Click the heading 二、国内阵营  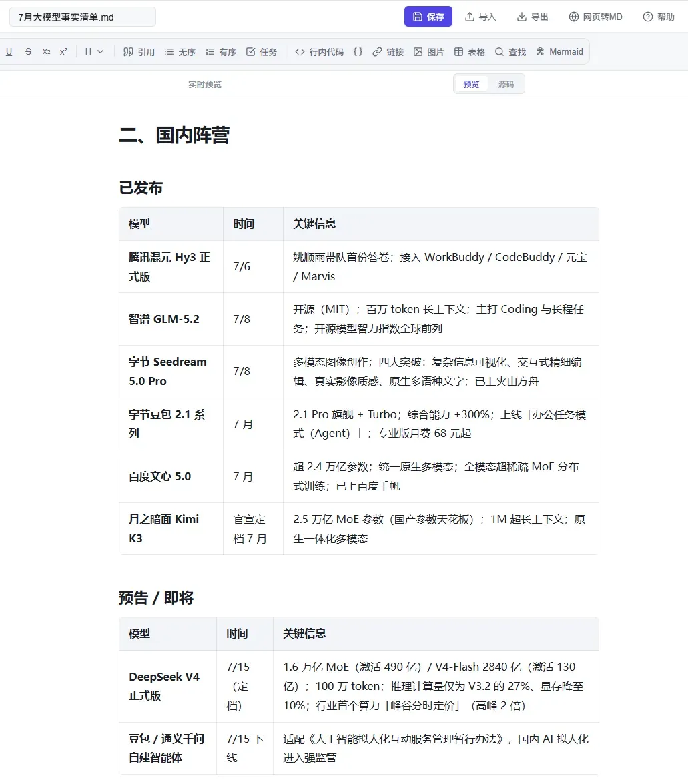[x=174, y=135]
